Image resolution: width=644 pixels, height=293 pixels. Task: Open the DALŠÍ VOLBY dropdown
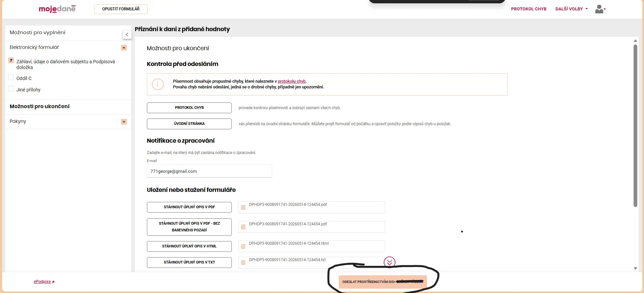572,9
